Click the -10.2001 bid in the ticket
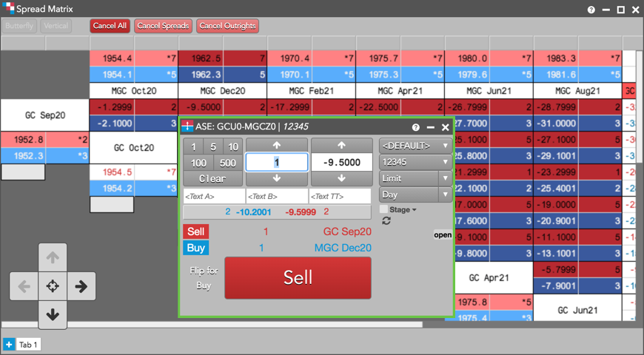644x355 pixels. click(253, 212)
